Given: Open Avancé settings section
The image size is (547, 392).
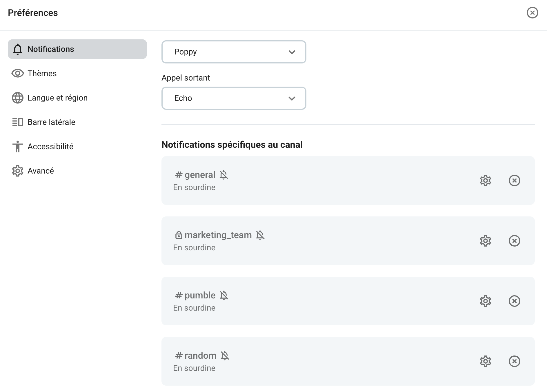Looking at the screenshot, I should [x=41, y=171].
